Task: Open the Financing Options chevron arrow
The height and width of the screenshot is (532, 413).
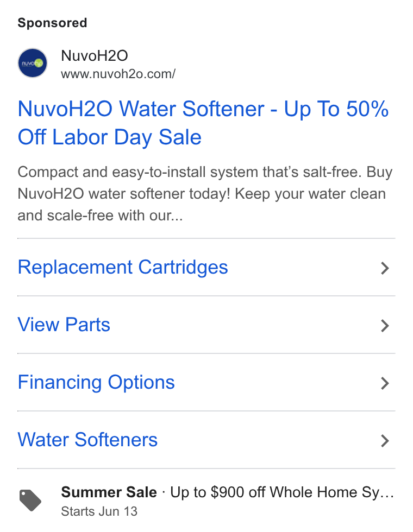Action: pos(385,383)
